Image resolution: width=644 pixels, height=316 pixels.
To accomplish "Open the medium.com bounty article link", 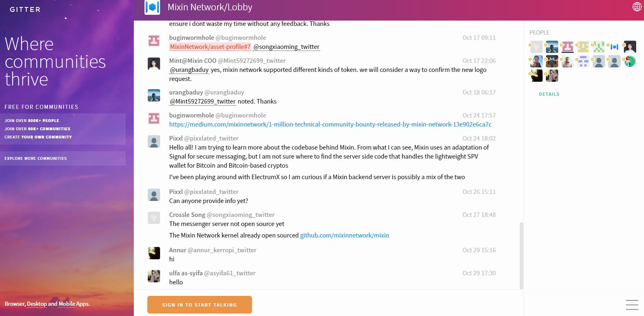I will click(330, 125).
